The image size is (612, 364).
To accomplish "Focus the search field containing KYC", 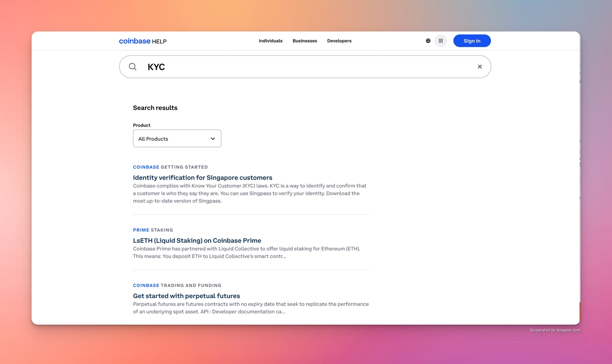I will (306, 67).
